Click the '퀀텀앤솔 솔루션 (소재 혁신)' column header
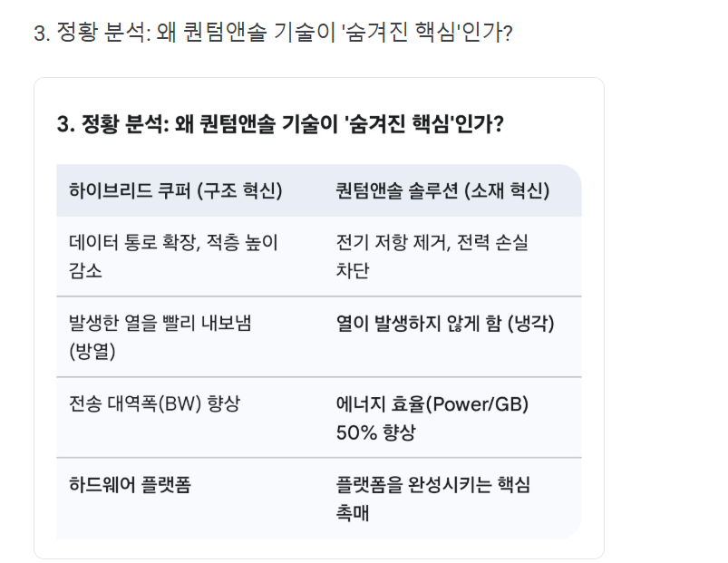 point(442,191)
